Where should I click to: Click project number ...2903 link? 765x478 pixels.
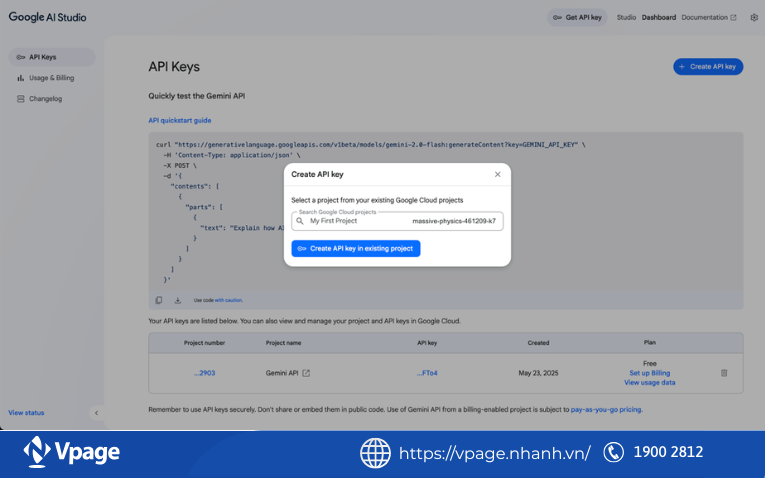pyautogui.click(x=204, y=373)
